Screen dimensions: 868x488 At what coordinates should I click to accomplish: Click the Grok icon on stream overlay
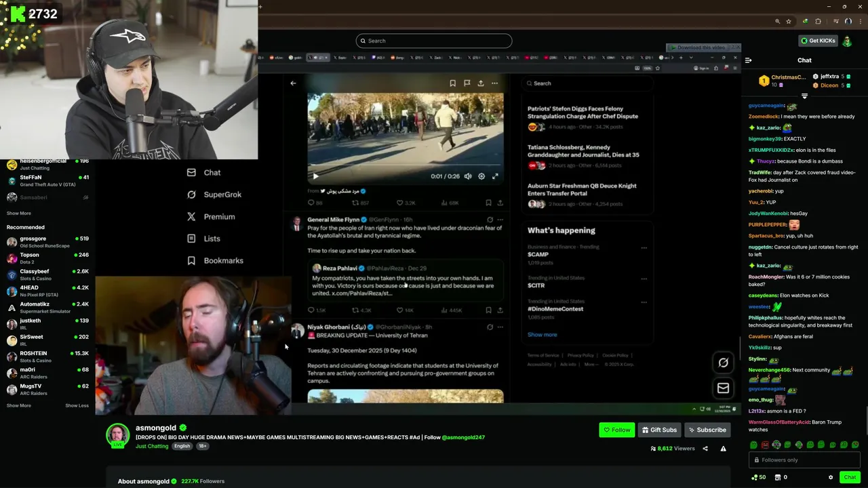pos(724,363)
